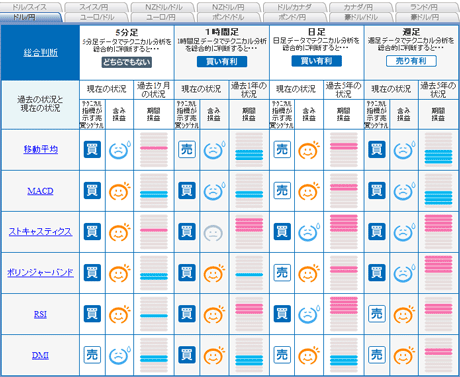Click the どちらでもない button under 5分足
Image resolution: width=460 pixels, height=377 pixels.
pyautogui.click(x=127, y=62)
